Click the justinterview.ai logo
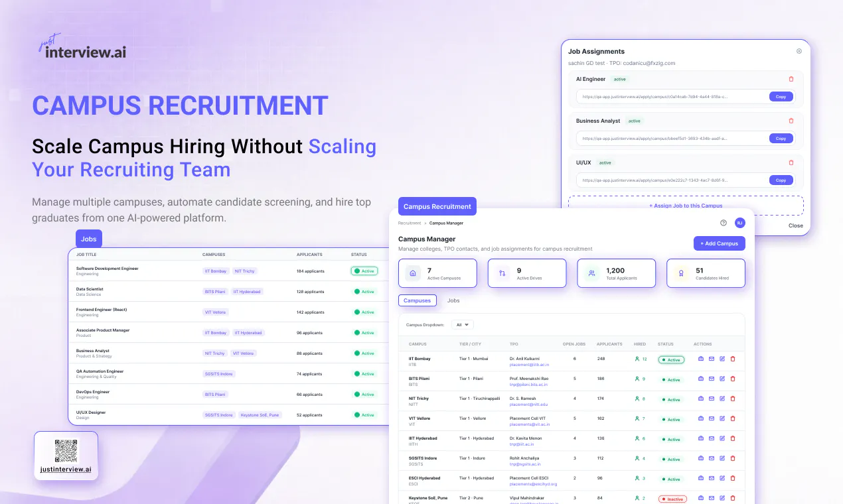The image size is (843, 504). 82,46
